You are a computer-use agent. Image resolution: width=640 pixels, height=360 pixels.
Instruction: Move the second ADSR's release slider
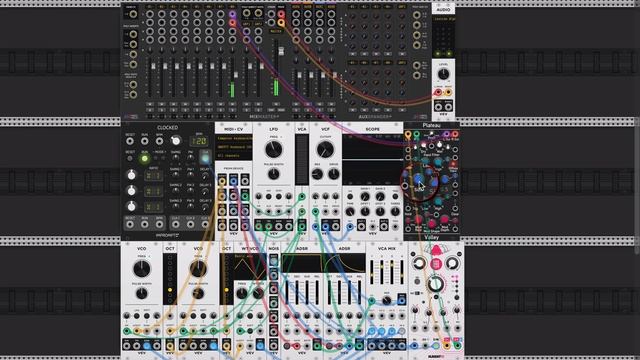pos(359,291)
